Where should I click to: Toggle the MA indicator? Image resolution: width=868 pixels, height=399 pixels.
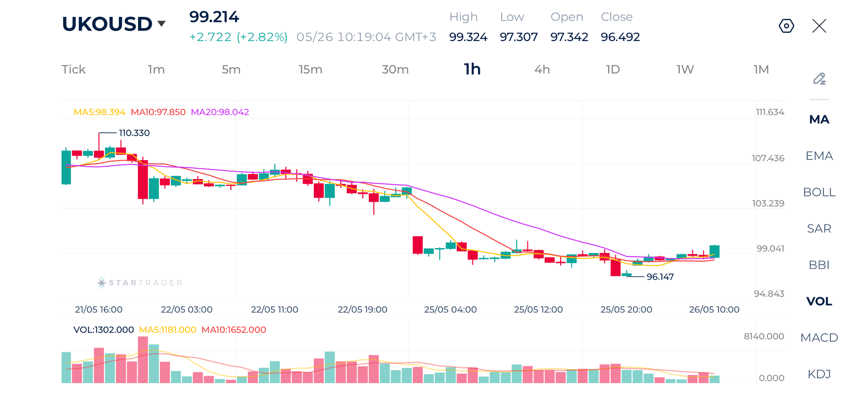[x=819, y=119]
